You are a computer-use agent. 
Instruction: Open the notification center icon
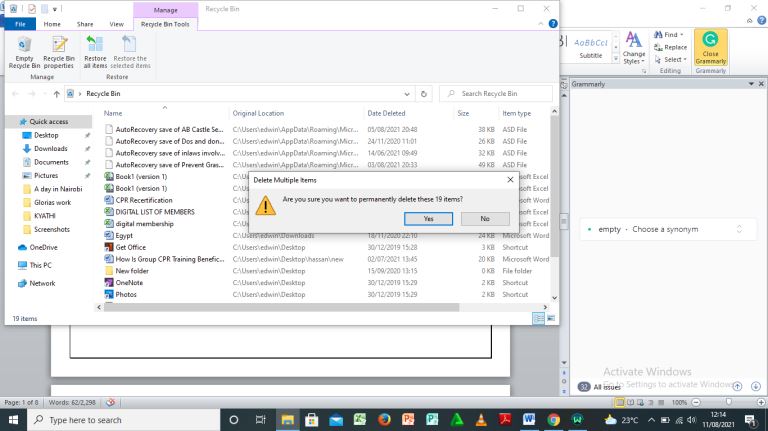pos(750,420)
